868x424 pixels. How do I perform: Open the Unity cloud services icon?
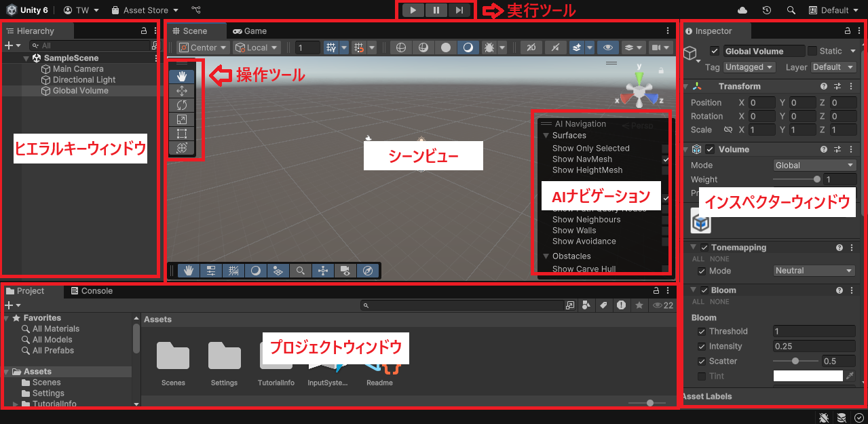point(742,9)
